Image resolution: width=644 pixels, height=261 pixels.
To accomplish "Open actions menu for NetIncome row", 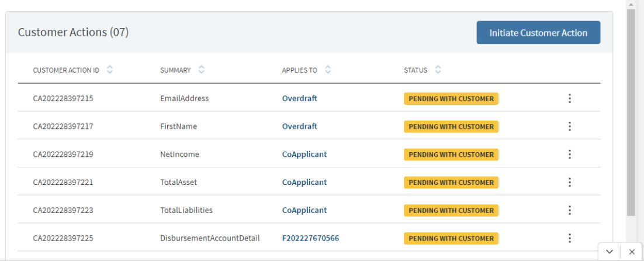I will tap(569, 154).
